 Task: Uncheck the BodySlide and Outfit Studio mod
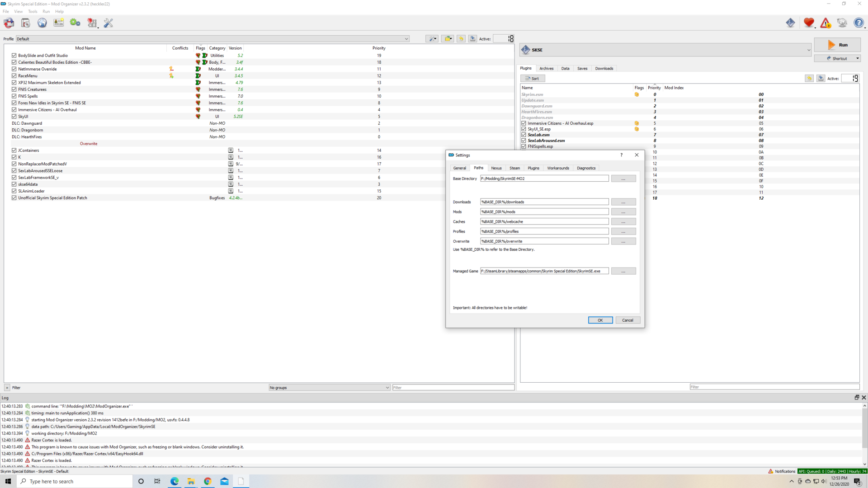[x=14, y=56]
